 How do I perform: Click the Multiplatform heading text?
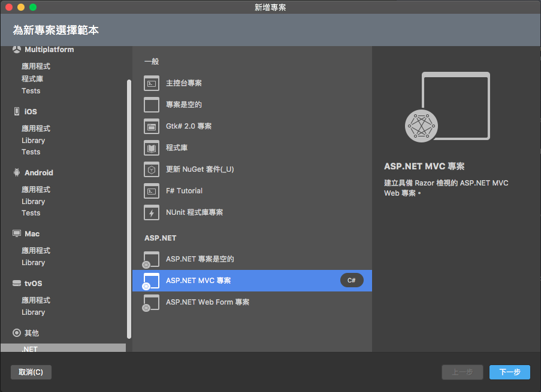[x=49, y=50]
